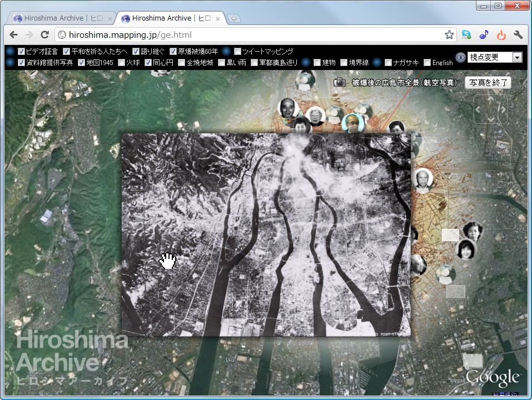Enable 軍都廣島巡り checkbox
This screenshot has height=400, width=532.
254,62
